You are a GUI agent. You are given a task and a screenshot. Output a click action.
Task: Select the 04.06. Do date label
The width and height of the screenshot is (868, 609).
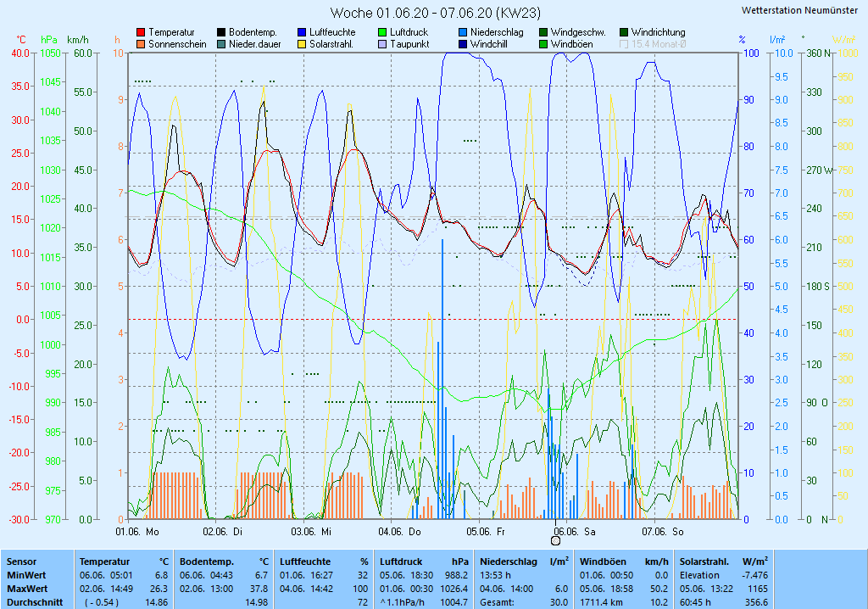click(400, 532)
